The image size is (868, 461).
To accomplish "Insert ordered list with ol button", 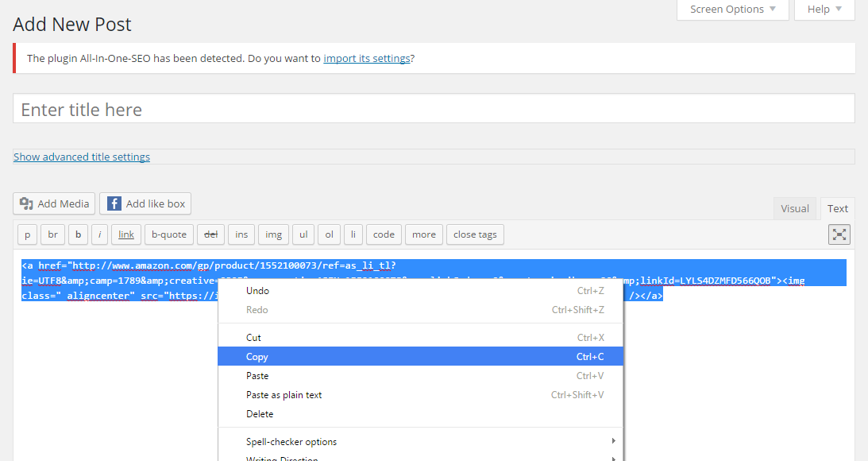I will (330, 234).
